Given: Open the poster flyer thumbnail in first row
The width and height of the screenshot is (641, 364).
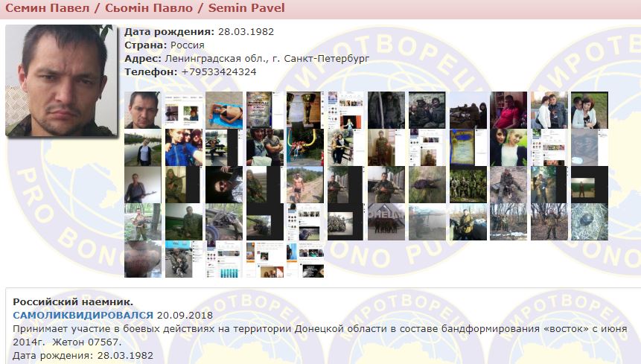Looking at the screenshot, I should tap(264, 110).
